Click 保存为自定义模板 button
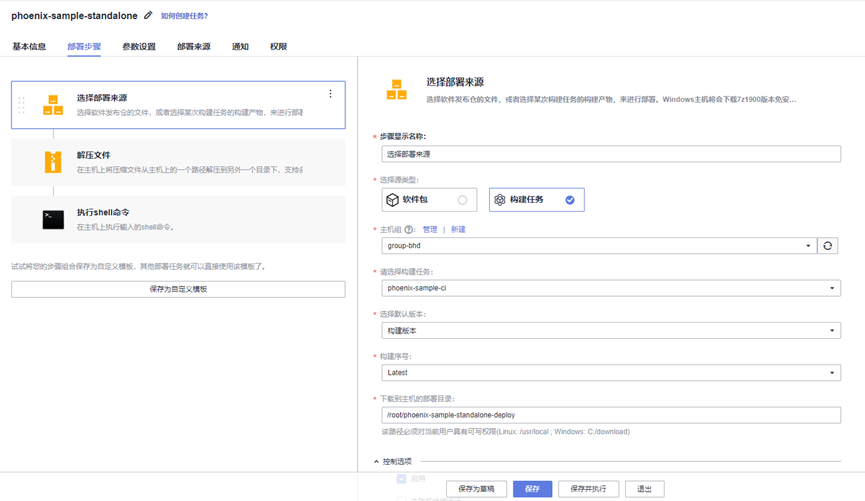 click(x=178, y=289)
